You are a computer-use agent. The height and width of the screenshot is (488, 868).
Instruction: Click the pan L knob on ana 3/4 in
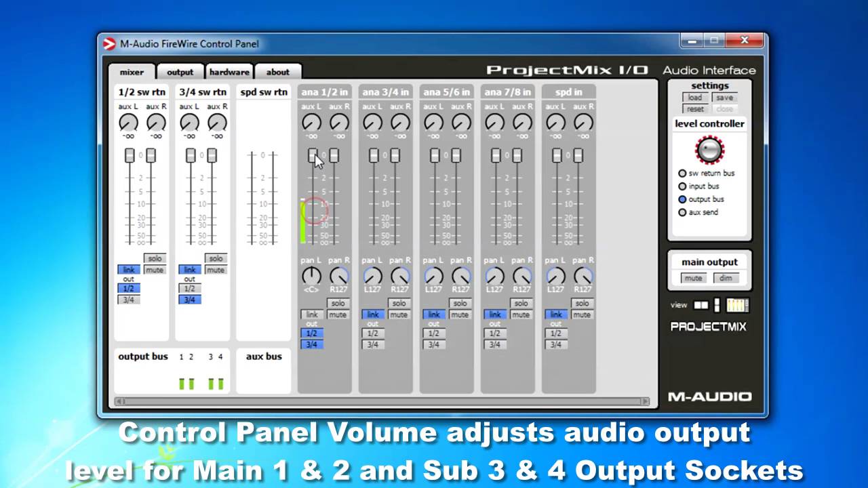[x=372, y=276]
